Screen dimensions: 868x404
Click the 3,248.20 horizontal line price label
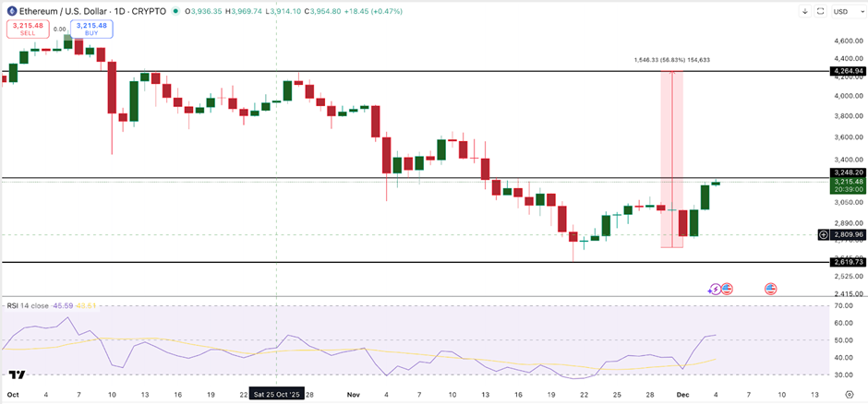point(847,172)
